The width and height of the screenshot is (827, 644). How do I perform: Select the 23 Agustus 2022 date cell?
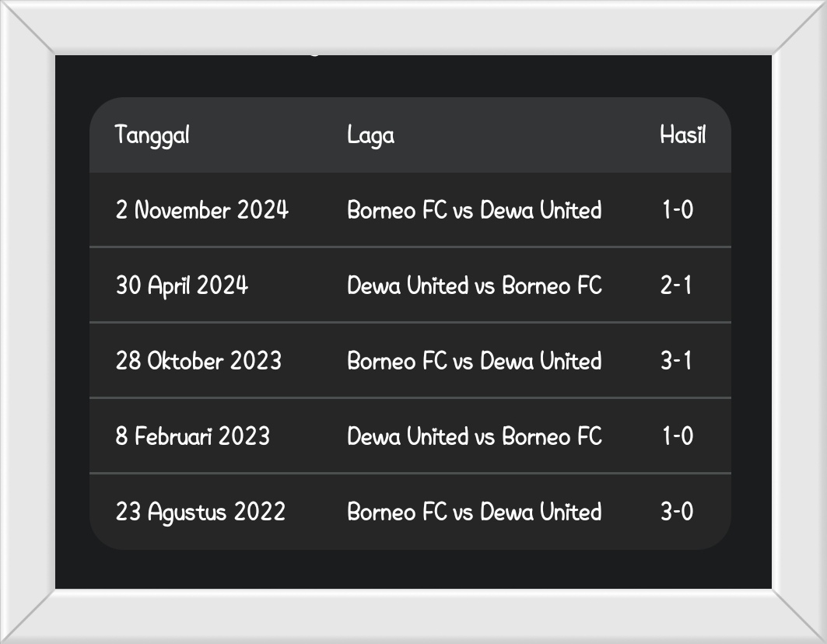tap(200, 512)
